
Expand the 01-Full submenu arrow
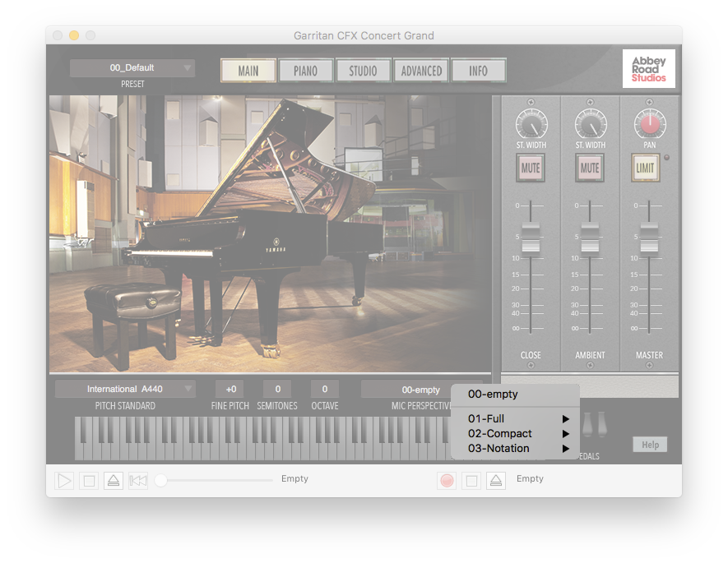point(565,419)
